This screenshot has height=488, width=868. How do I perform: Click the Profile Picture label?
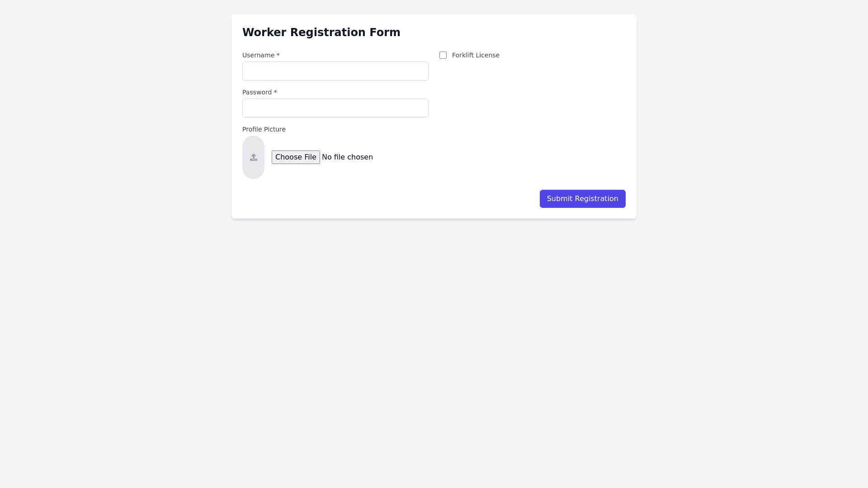click(264, 129)
